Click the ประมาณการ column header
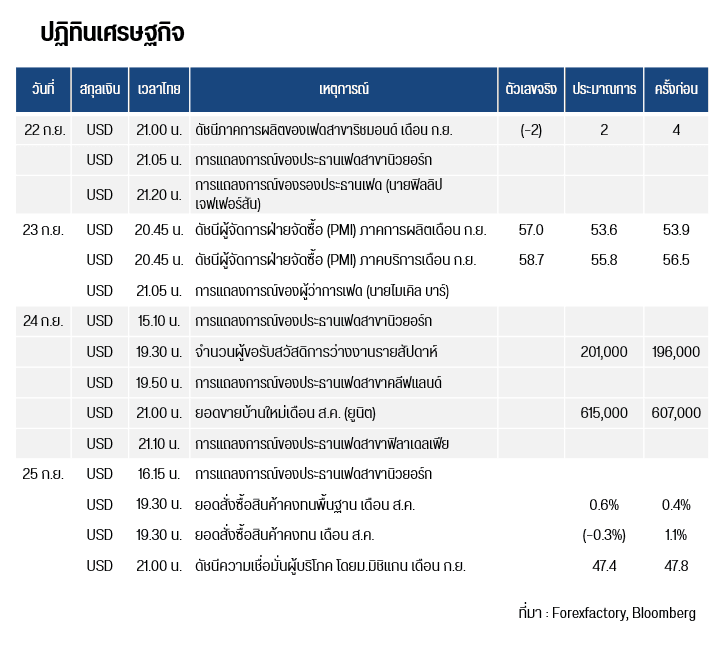Screen dimensions: 722x647 pyautogui.click(x=604, y=89)
